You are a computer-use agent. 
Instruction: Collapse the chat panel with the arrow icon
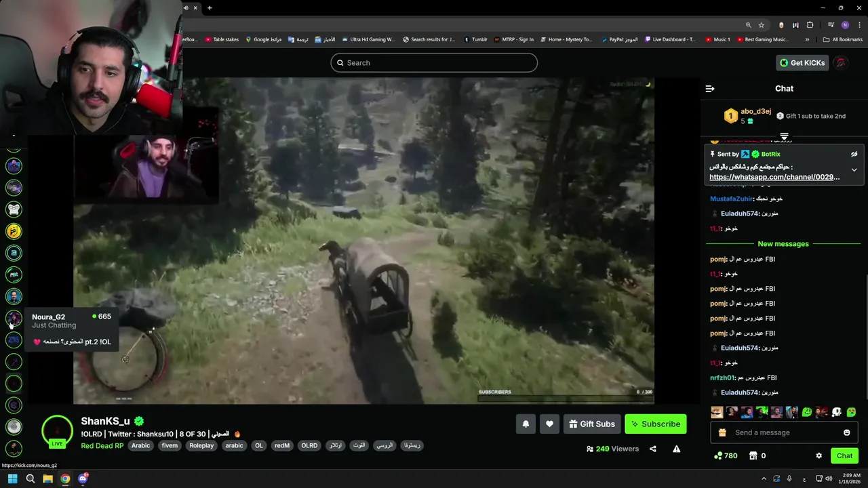tap(710, 89)
